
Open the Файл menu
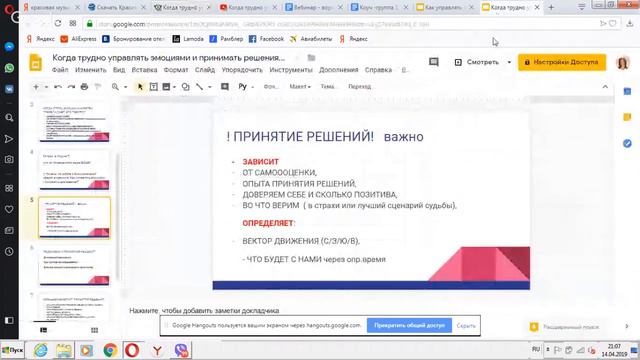tap(60, 70)
